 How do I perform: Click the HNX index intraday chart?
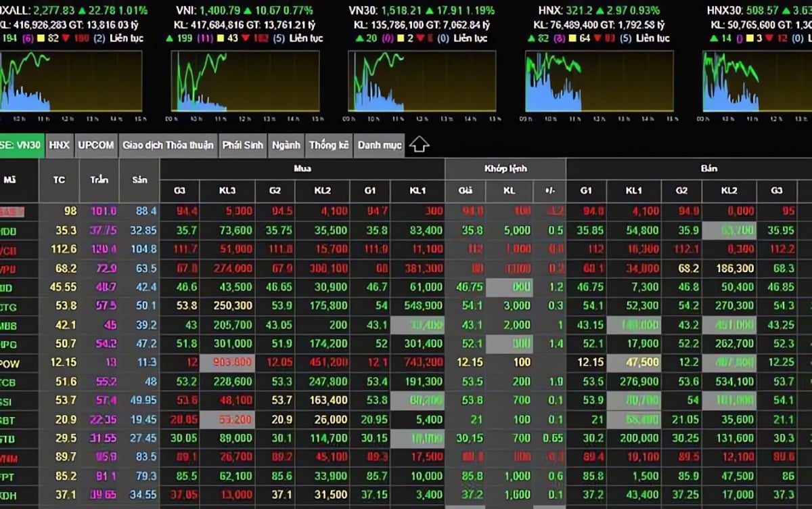coord(600,81)
